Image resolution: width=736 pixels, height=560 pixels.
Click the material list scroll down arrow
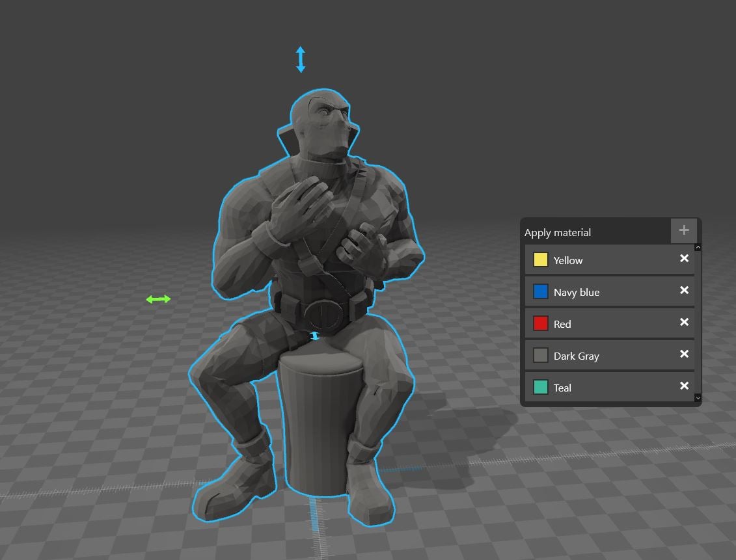tap(698, 397)
